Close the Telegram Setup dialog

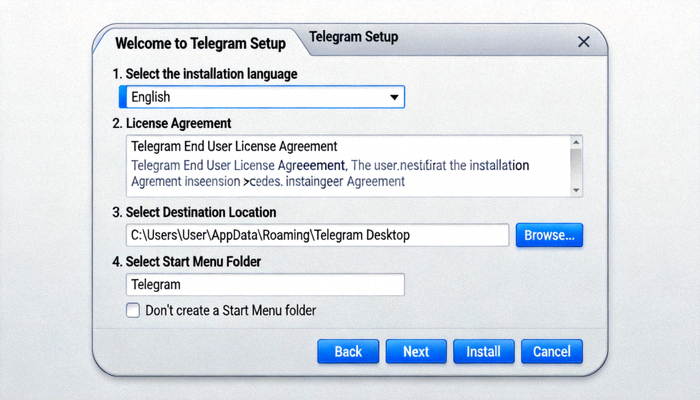(x=583, y=42)
